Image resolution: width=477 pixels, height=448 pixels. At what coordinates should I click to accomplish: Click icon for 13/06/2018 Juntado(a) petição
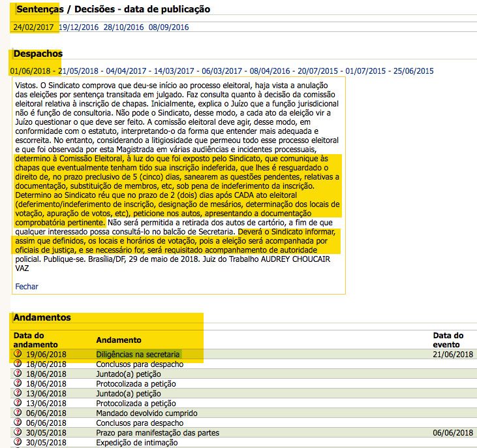pos(18,393)
